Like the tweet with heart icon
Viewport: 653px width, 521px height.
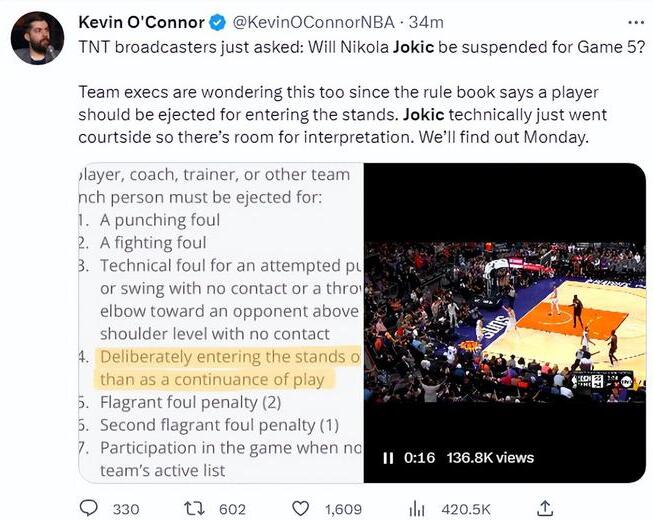303,509
